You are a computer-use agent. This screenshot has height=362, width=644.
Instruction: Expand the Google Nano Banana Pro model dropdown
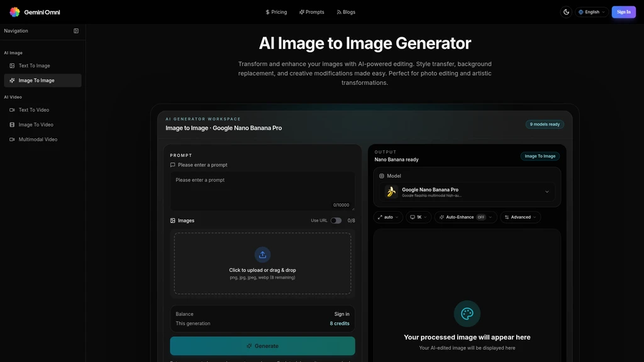point(467,192)
